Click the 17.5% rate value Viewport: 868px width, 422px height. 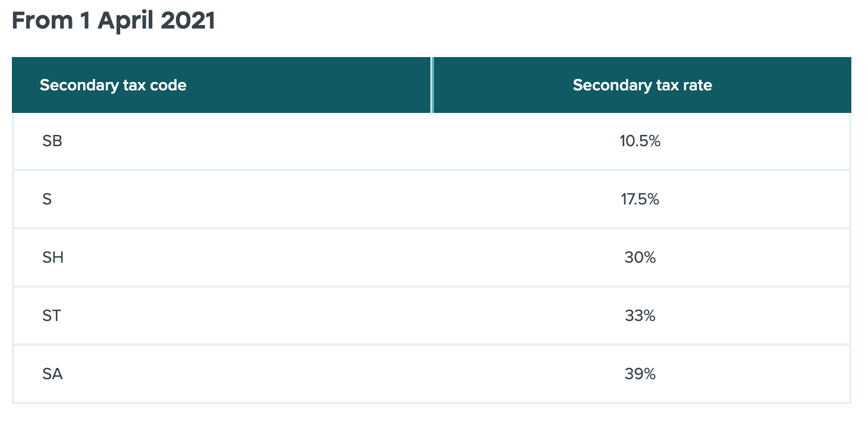[640, 199]
